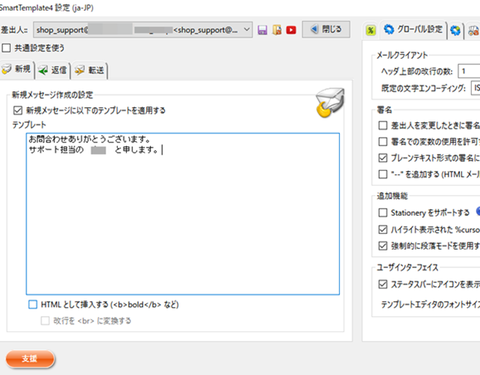The image size is (480, 375).
Task: Click the blue gear advanced tab icon
Action: (455, 31)
